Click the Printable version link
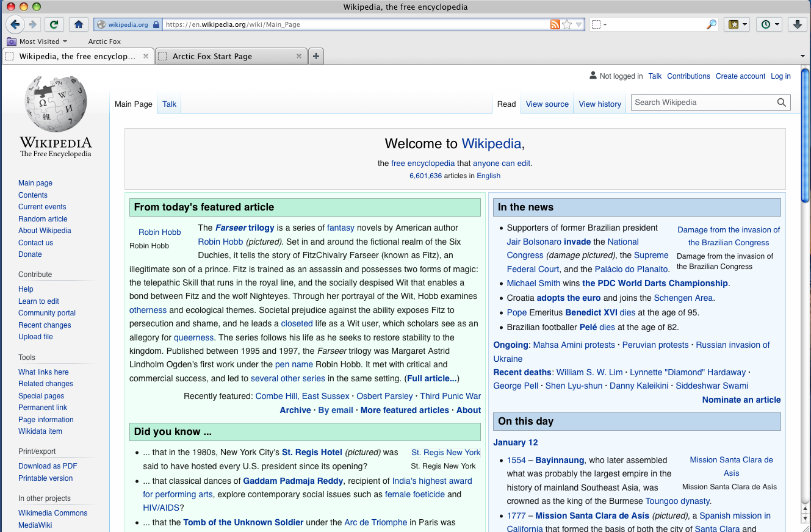Screen dimensions: 811x532 (x=45, y=478)
